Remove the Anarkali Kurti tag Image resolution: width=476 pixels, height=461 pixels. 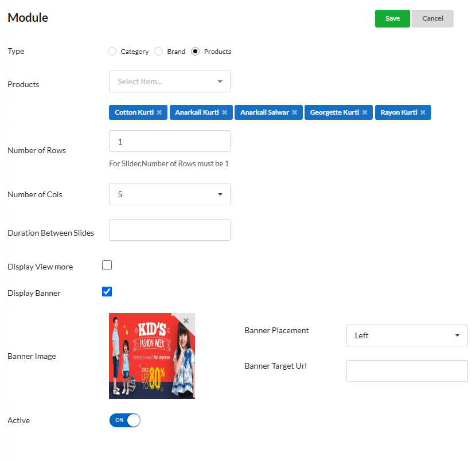[225, 112]
